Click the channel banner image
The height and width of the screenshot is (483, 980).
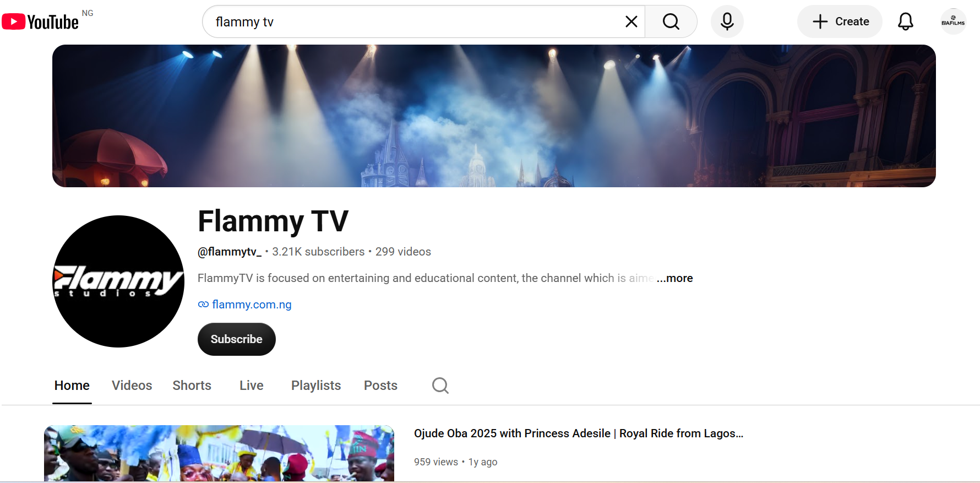(494, 116)
